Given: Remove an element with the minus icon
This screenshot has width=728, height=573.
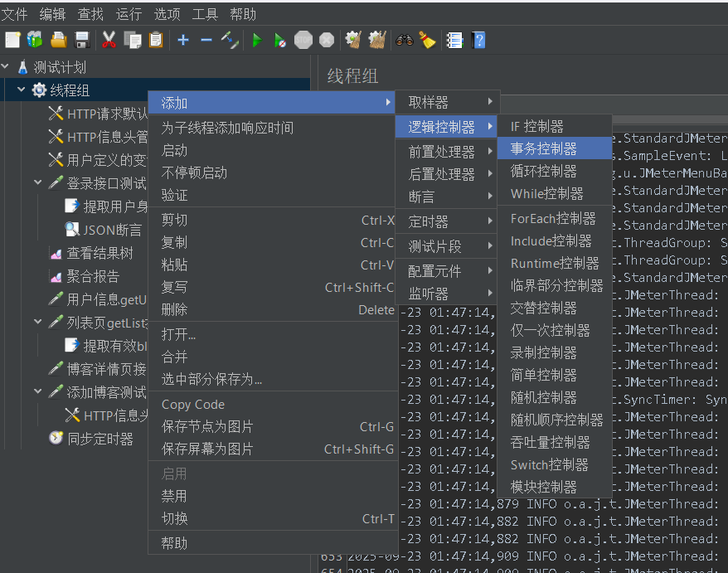Looking at the screenshot, I should coord(206,39).
